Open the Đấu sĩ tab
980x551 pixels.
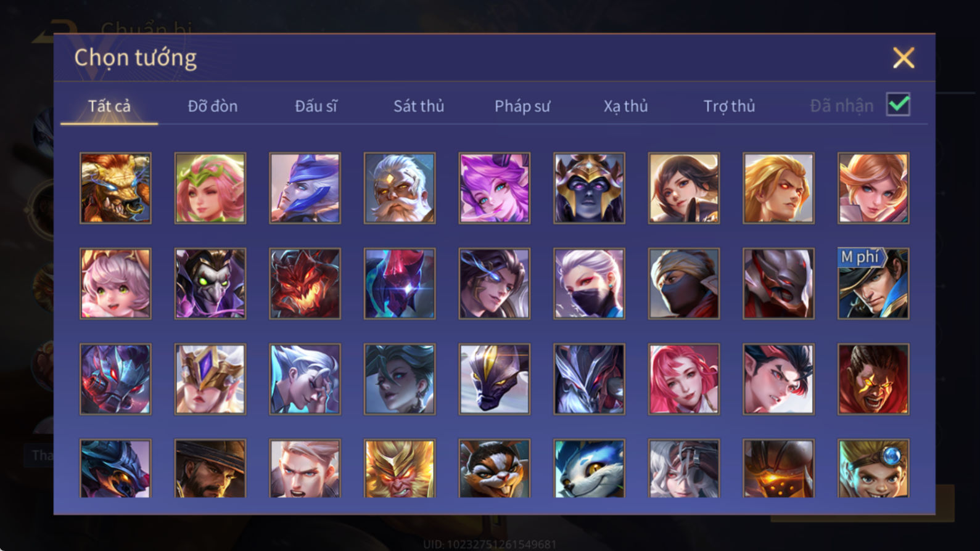316,106
